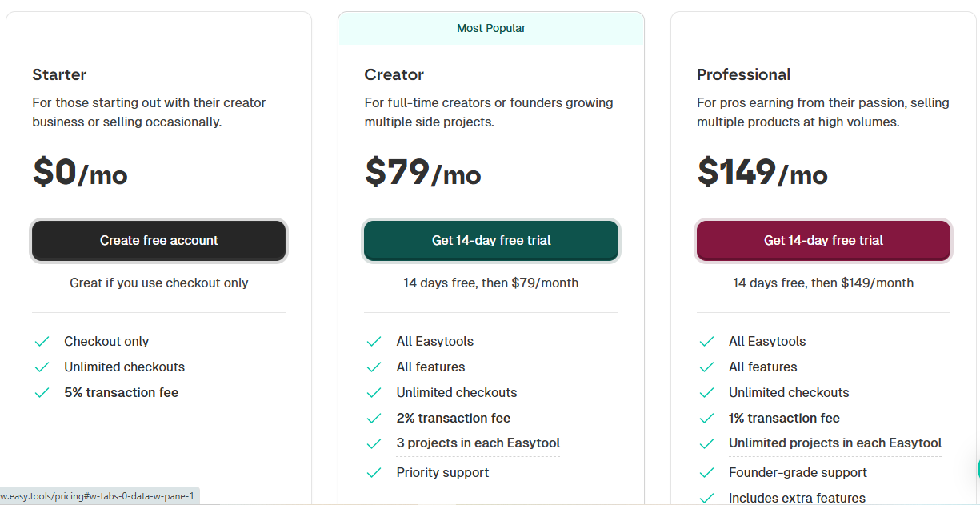980x505 pixels.
Task: Click Unlimited projects in each Easytool text
Action: 835,443
